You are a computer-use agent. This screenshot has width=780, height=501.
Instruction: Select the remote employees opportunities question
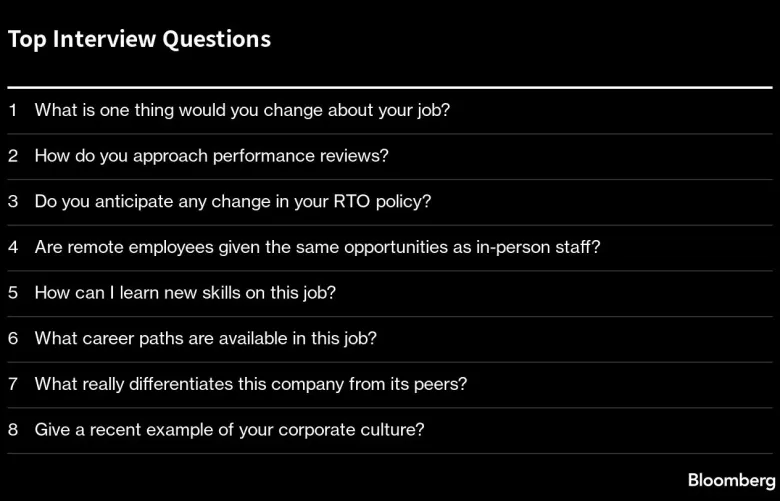pyautogui.click(x=317, y=247)
